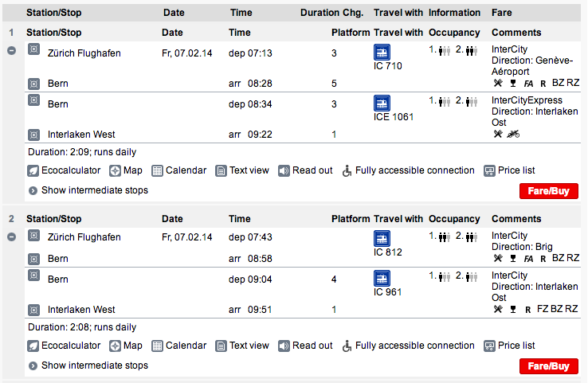Click the IC 961 train icon
Viewport: 588px width, 383px height.
point(382,278)
